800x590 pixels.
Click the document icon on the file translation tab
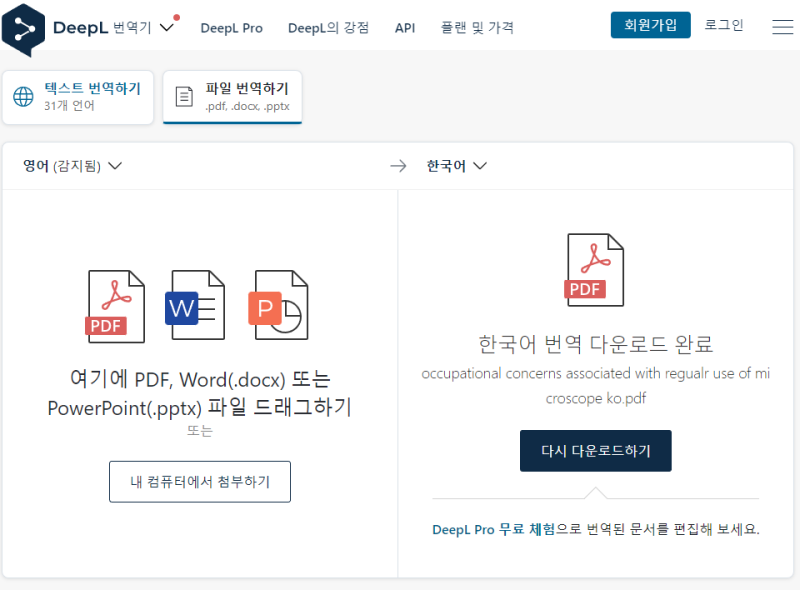pos(183,97)
